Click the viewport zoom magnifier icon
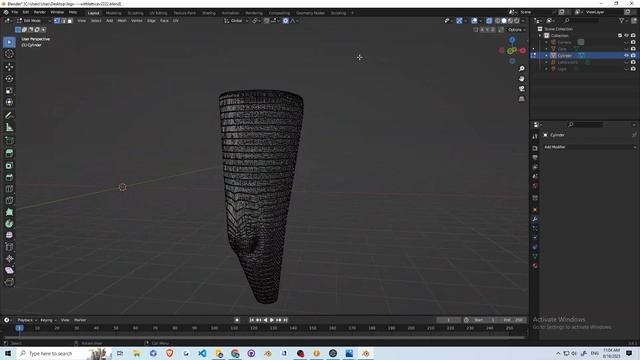This screenshot has height=360, width=640. 522,69
